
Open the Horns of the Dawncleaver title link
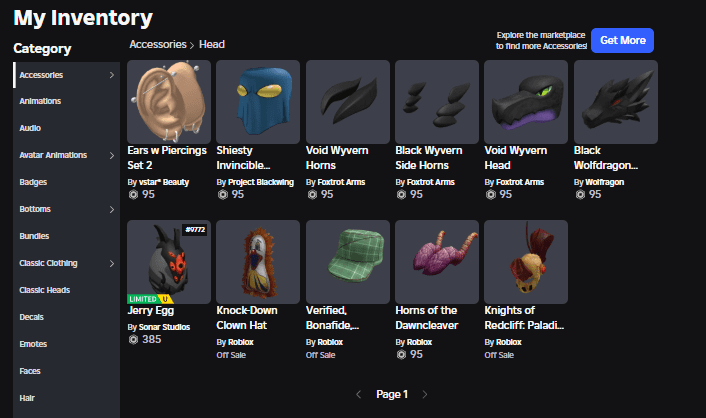click(426, 318)
